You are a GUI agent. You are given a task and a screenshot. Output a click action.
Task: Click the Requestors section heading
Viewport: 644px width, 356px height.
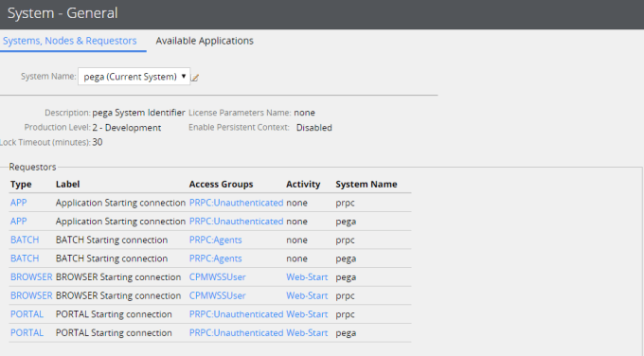pyautogui.click(x=32, y=167)
